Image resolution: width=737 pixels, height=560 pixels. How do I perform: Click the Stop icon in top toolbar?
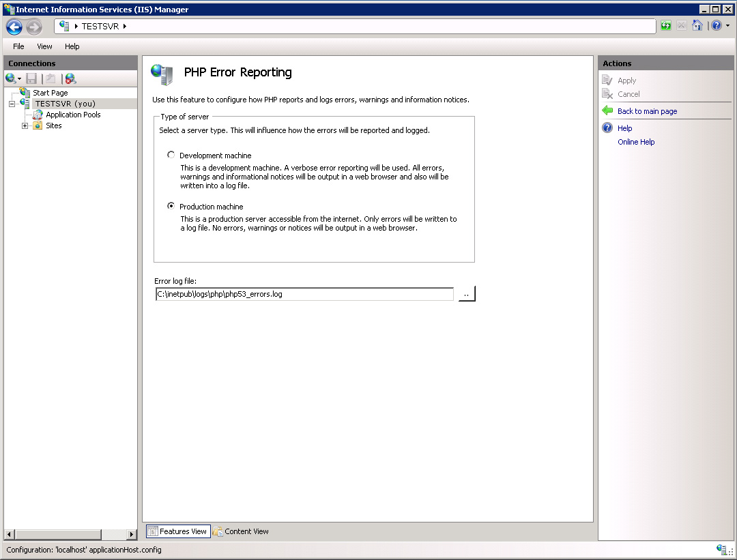click(x=682, y=26)
